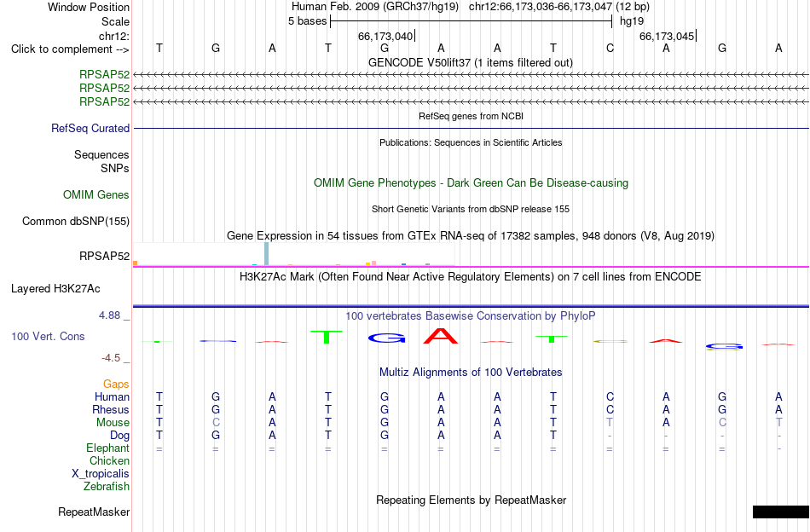The width and height of the screenshot is (810, 532).
Task: Click the 'RefSeq genes from NCBI' title
Action: click(471, 116)
